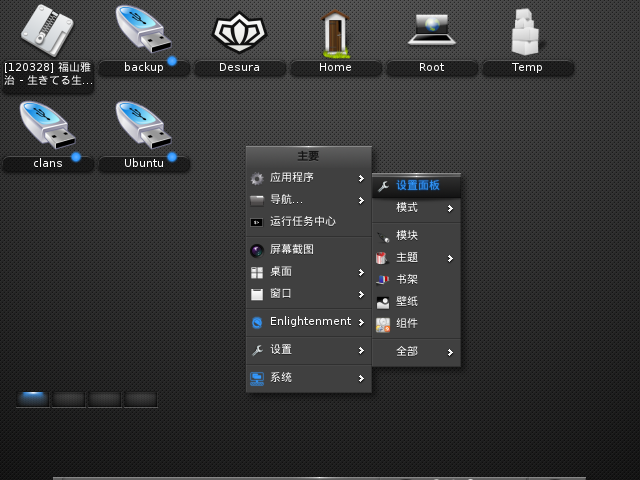
Task: Click the Root label text
Action: 431,67
